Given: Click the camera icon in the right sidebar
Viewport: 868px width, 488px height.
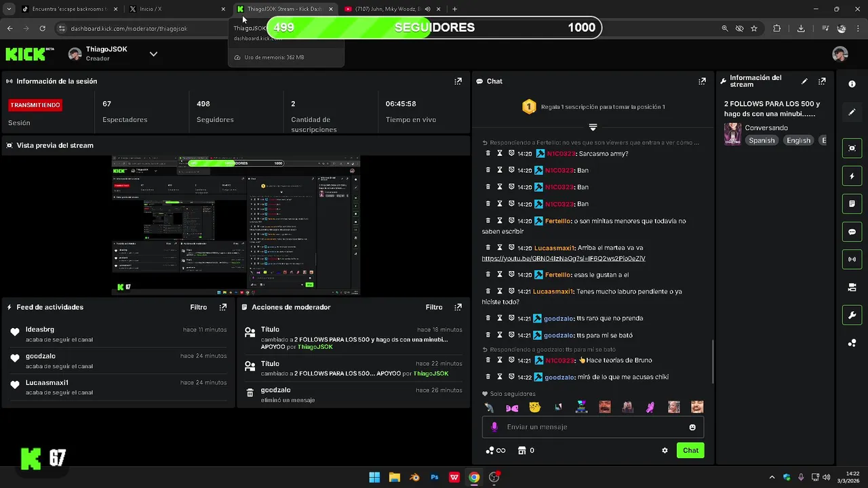Looking at the screenshot, I should (852, 287).
